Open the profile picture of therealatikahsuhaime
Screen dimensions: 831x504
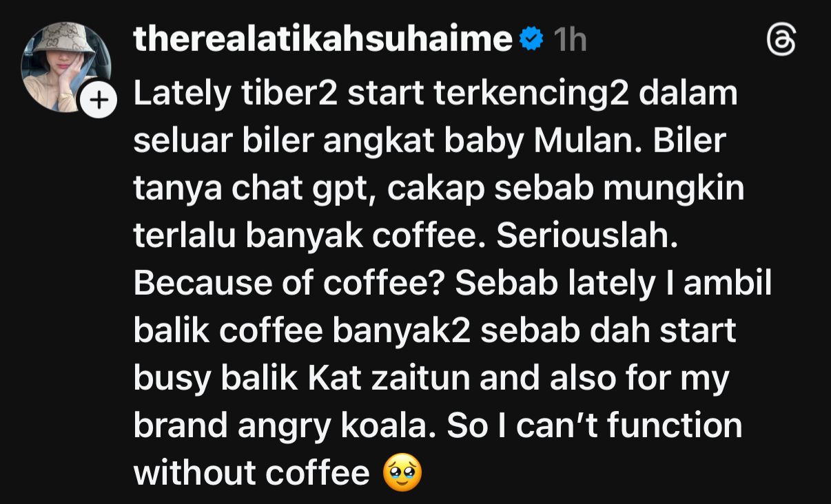point(65,67)
